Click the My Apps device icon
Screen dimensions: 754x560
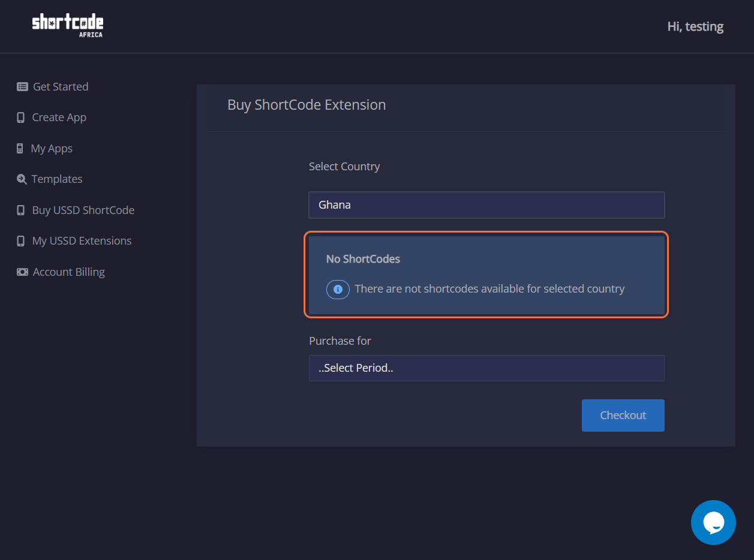(x=20, y=149)
